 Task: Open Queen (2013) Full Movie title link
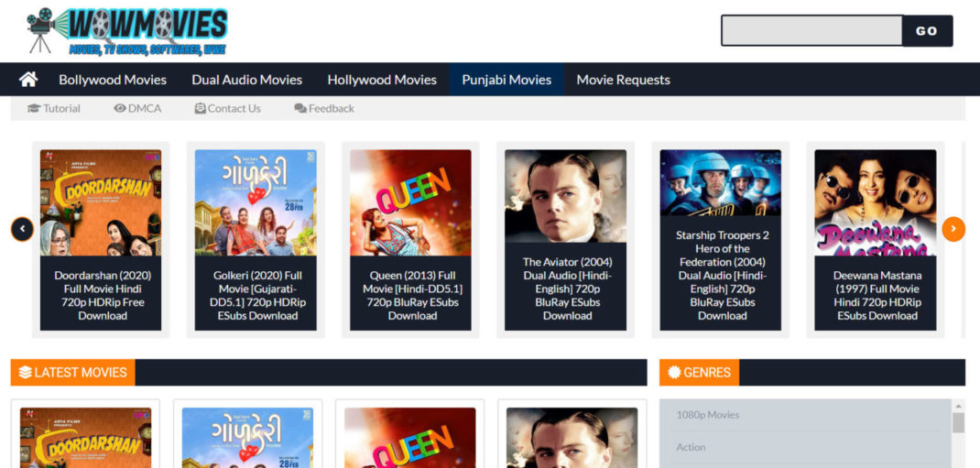(412, 295)
